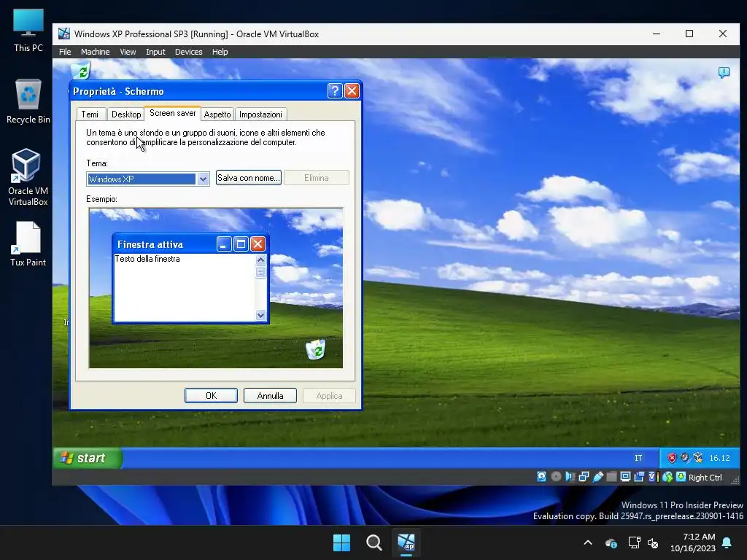
Task: Close the Proprietà - Schermo dialog
Action: [x=352, y=90]
